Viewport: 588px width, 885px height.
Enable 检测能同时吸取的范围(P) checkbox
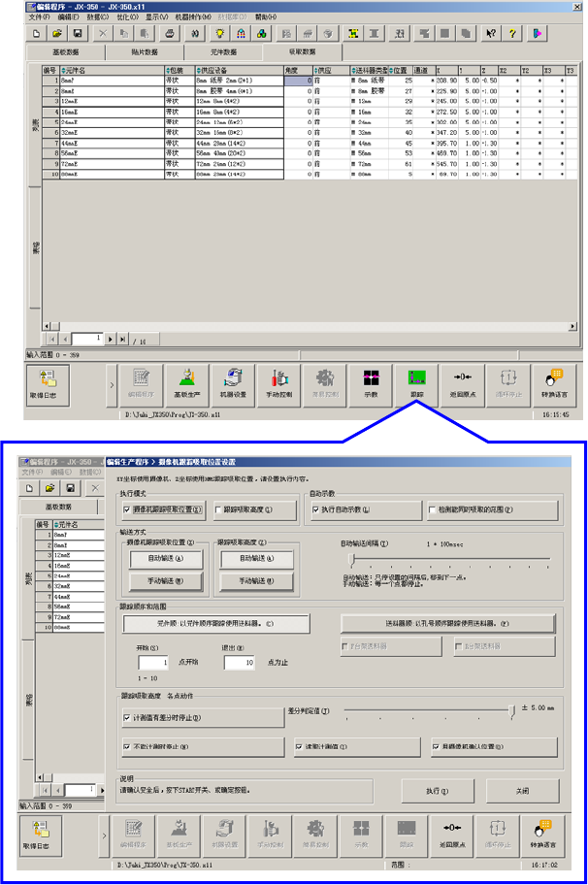point(432,509)
